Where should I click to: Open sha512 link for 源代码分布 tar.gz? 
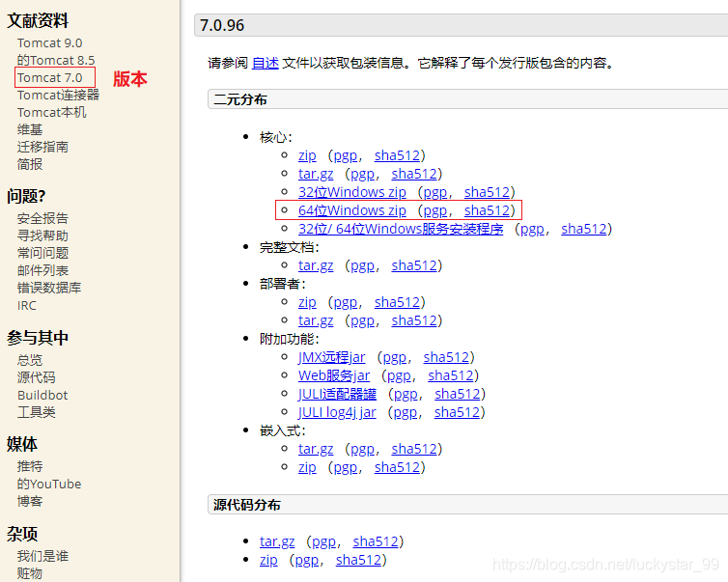[376, 541]
